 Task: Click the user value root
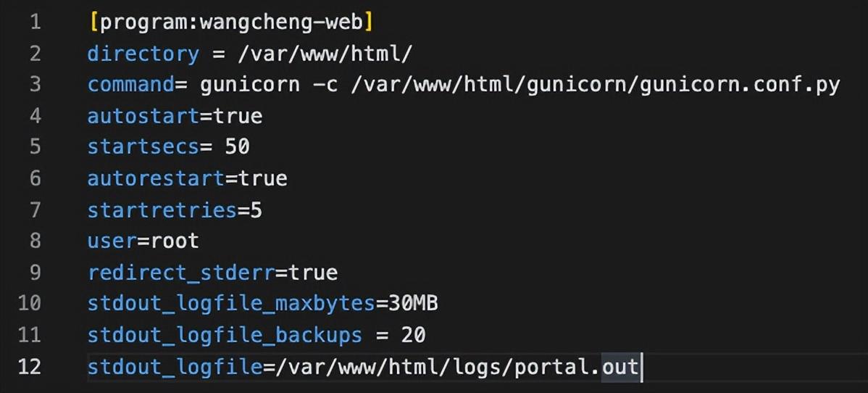[x=175, y=241]
